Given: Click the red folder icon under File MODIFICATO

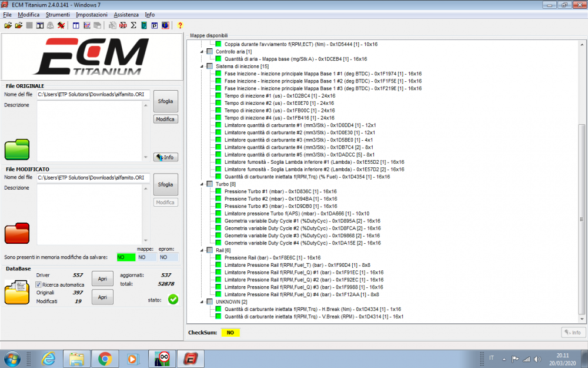Looking at the screenshot, I should pos(17,233).
